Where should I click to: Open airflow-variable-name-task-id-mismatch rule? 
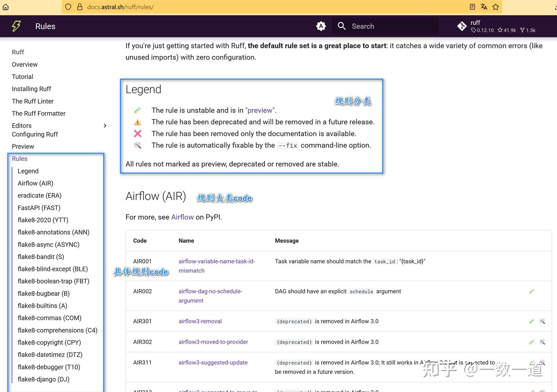[x=217, y=266]
